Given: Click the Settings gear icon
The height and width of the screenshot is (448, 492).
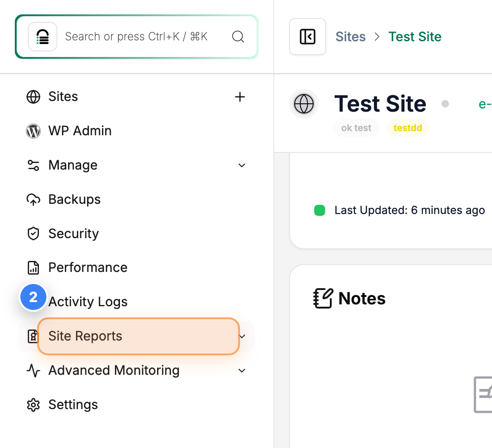Looking at the screenshot, I should 33,404.
